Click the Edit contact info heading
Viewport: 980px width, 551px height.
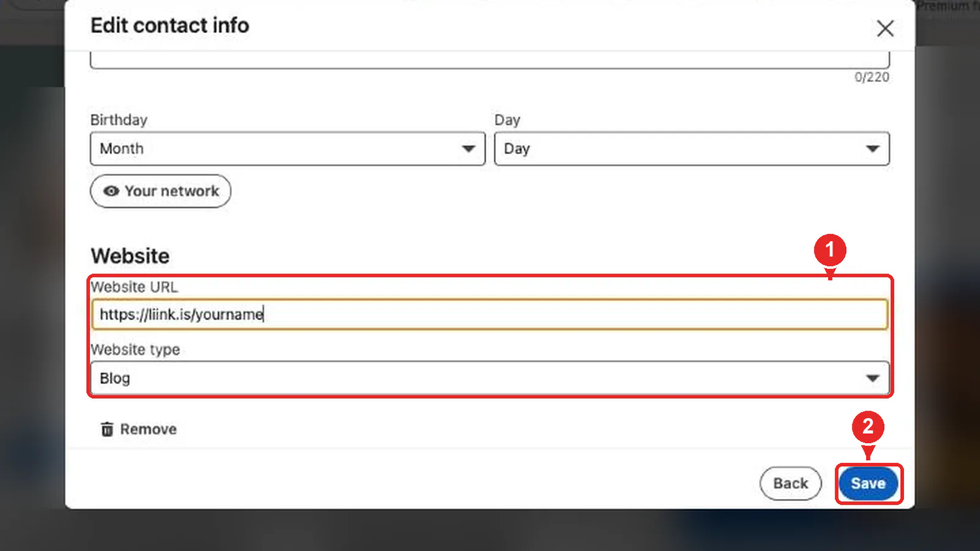[x=170, y=26]
